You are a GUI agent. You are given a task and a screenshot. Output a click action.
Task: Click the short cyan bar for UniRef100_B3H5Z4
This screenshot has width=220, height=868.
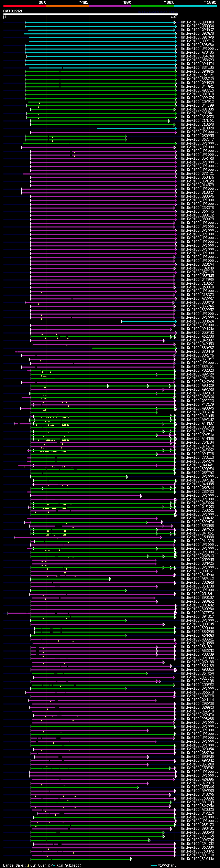pos(149,321)
